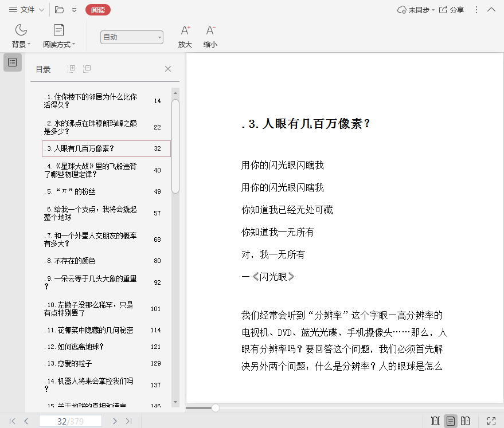Enter full screen reading view
504x428 pixels.
pyautogui.click(x=491, y=421)
